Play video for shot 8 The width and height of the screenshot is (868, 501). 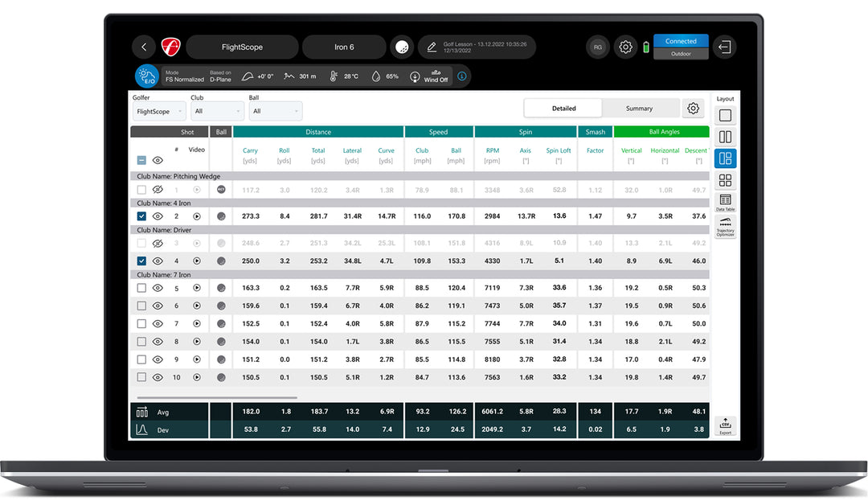point(197,342)
